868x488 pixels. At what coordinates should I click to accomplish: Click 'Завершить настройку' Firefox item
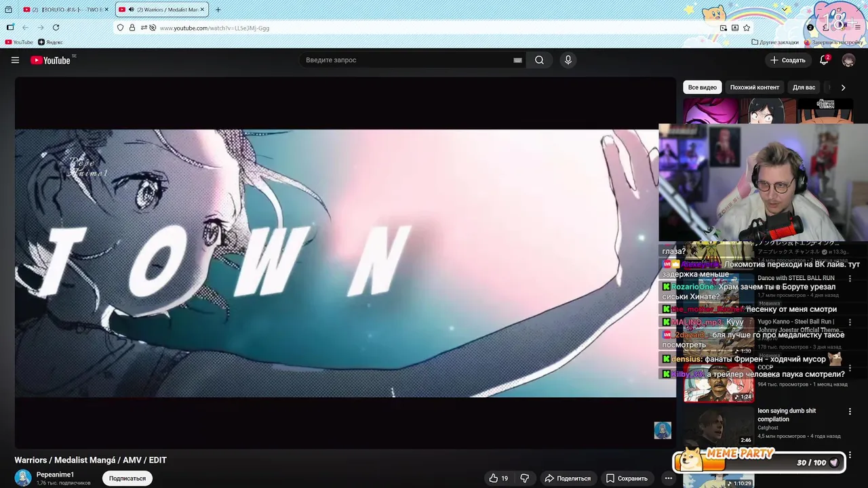(x=833, y=42)
